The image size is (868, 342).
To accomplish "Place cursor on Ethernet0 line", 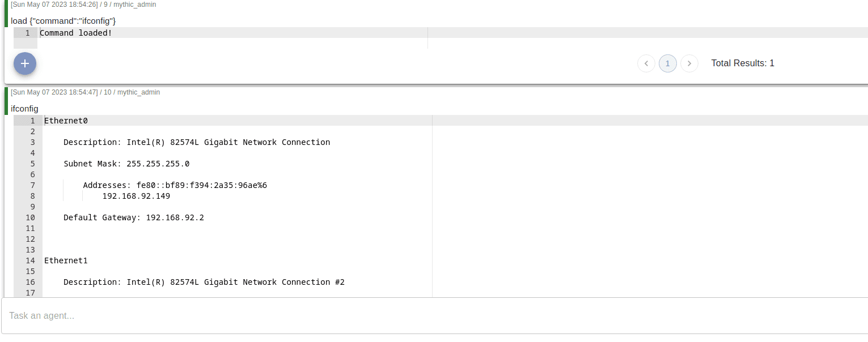I will [x=66, y=121].
